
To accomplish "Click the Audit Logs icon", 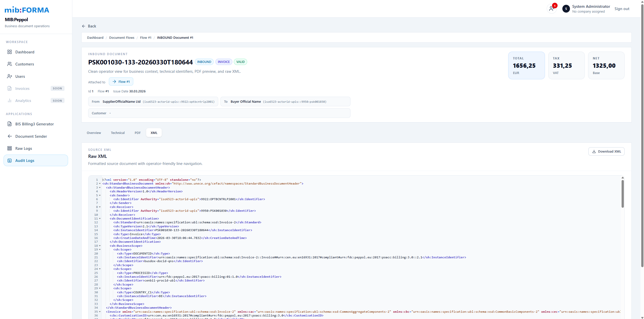I will click(10, 160).
